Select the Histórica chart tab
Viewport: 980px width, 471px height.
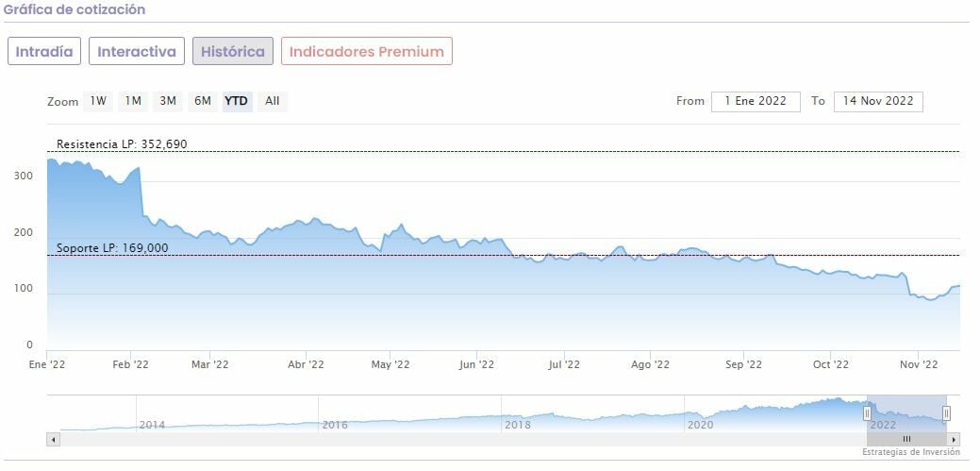233,51
